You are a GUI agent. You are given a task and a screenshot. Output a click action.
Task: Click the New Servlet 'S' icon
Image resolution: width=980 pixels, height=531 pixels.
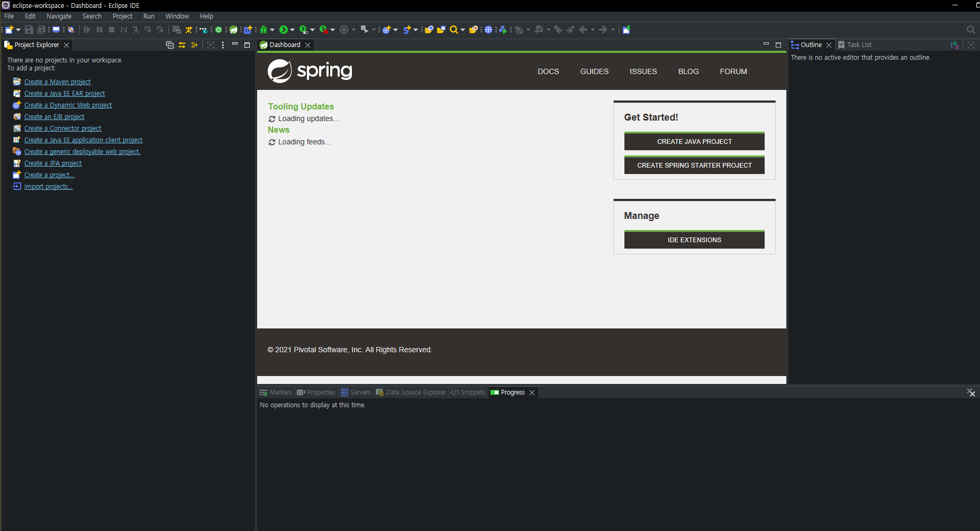point(407,30)
